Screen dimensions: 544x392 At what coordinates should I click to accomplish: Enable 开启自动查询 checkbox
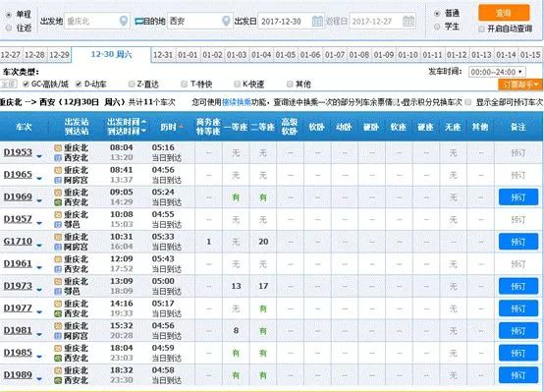[481, 28]
